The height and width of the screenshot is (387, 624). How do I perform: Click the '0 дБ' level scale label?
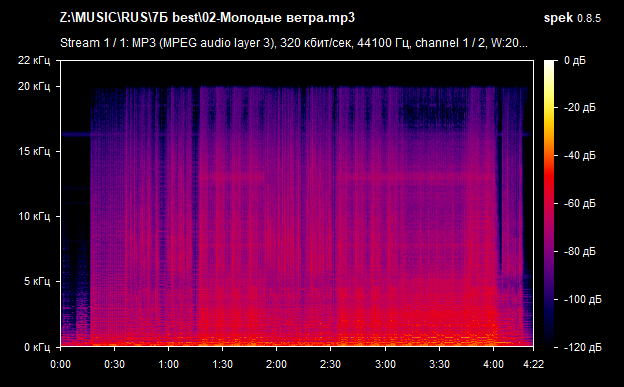coord(575,61)
